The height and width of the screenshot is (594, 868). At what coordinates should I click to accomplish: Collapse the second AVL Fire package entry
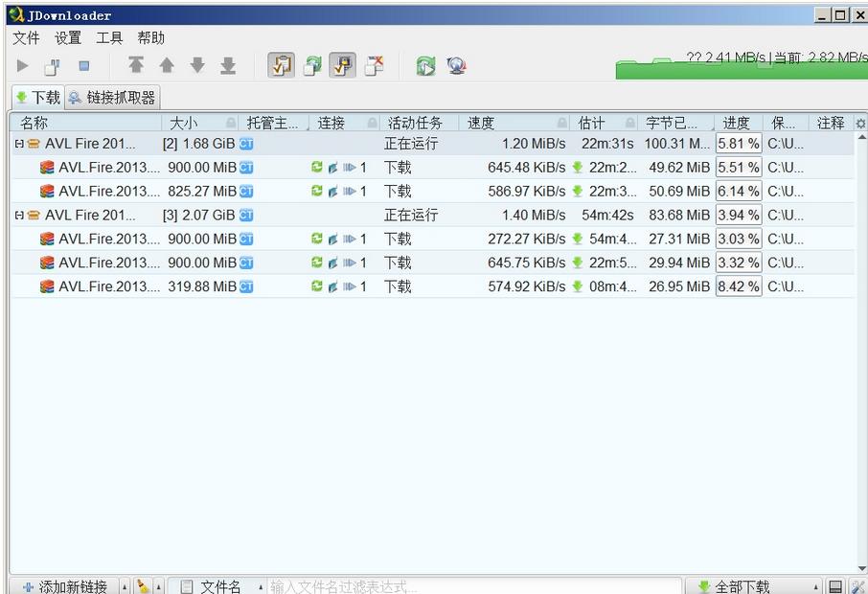click(19, 215)
